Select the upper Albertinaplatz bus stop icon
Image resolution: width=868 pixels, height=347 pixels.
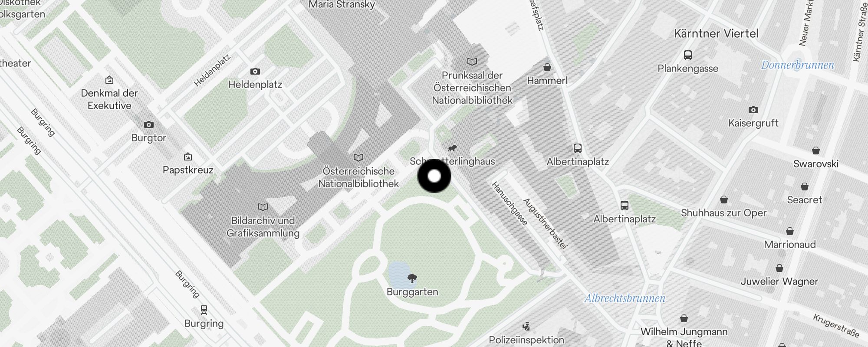tap(578, 148)
